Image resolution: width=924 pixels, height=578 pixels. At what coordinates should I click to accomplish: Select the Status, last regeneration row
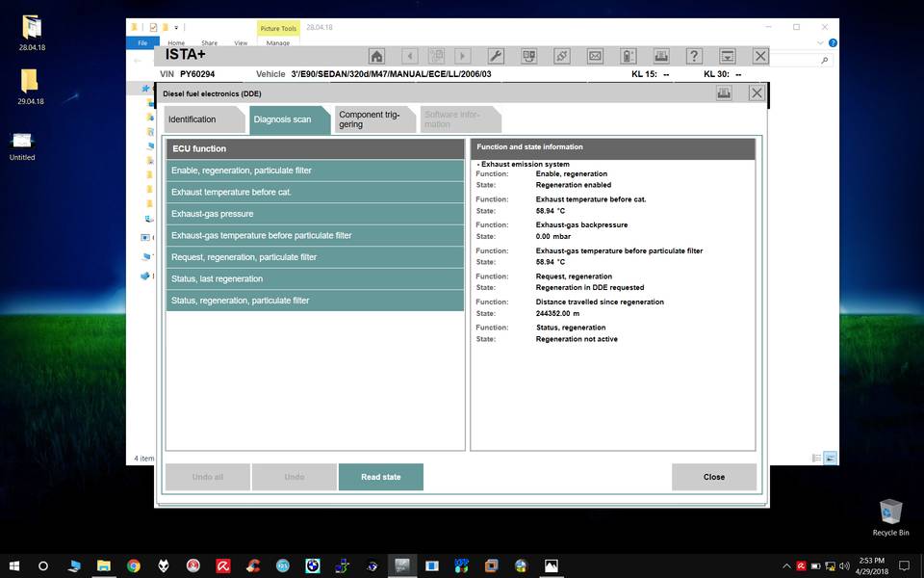316,279
